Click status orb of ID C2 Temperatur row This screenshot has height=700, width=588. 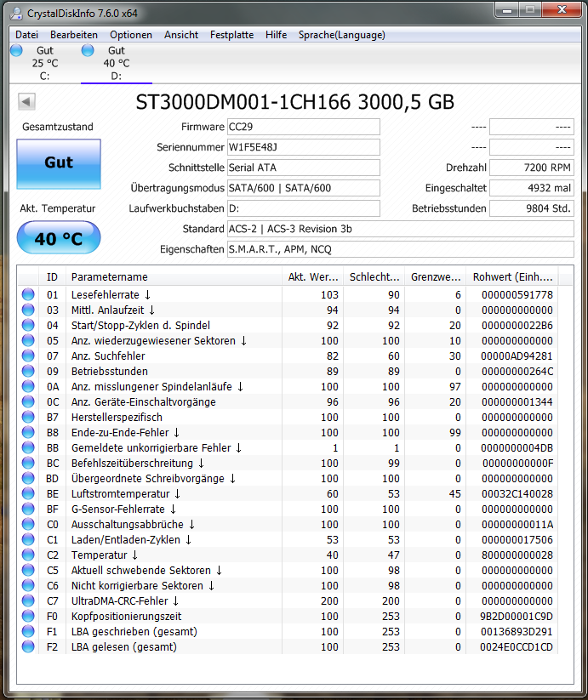[28, 555]
